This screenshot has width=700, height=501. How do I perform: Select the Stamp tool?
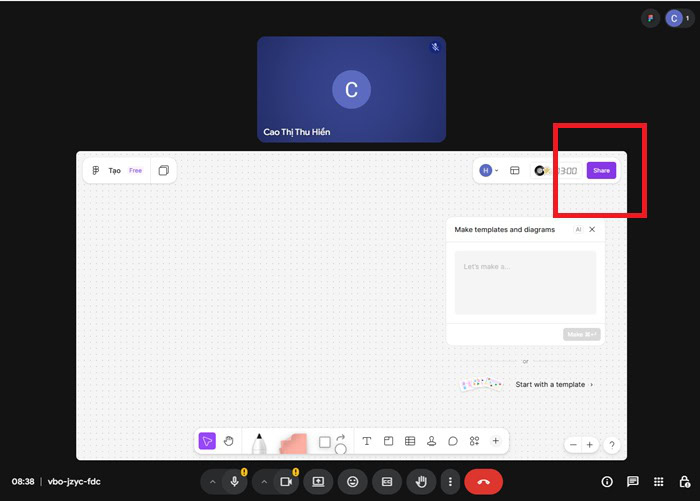point(431,441)
